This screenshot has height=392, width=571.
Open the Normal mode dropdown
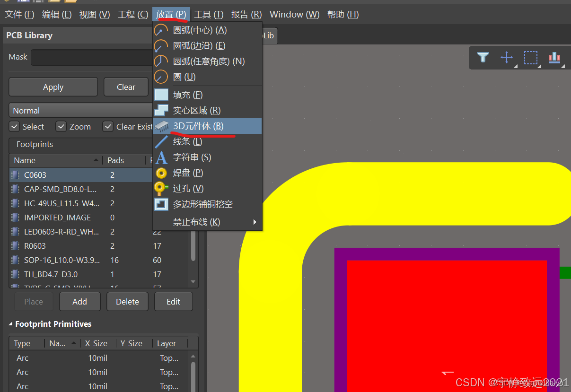(x=80, y=110)
